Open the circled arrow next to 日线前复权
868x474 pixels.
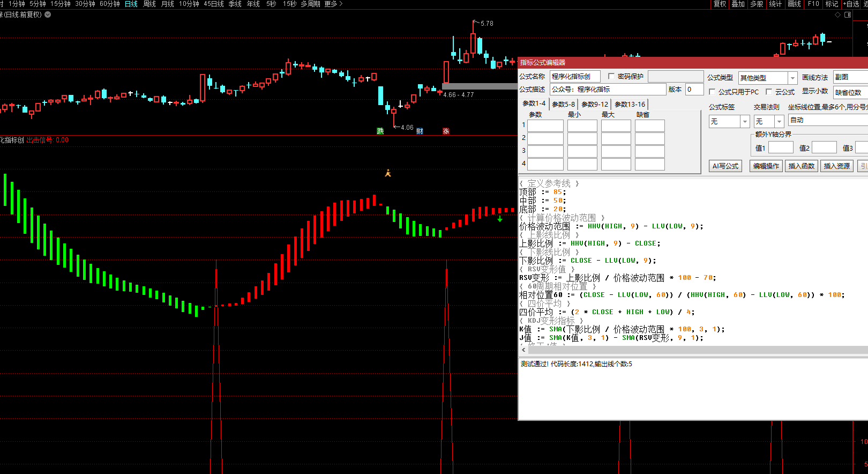[x=48, y=14]
